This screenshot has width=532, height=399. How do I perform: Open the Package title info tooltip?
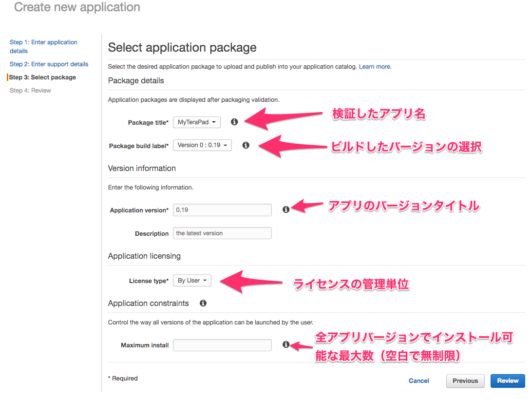coord(234,122)
